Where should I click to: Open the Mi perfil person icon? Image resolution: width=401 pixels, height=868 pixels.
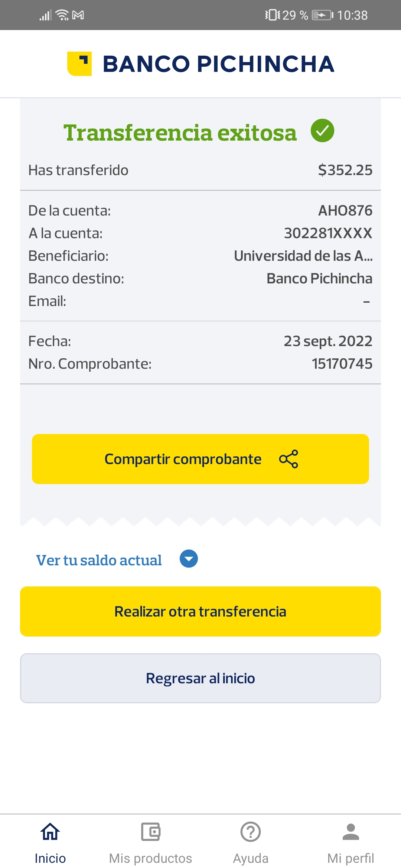click(351, 832)
